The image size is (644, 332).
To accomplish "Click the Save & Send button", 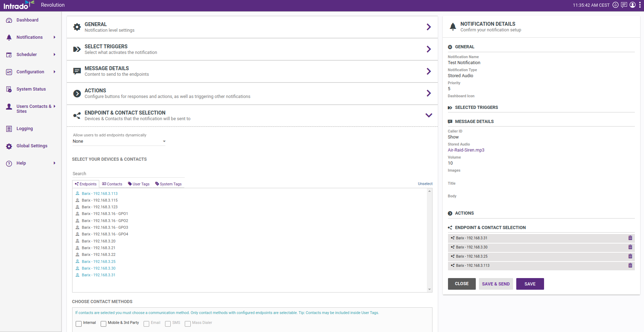I will (x=495, y=284).
